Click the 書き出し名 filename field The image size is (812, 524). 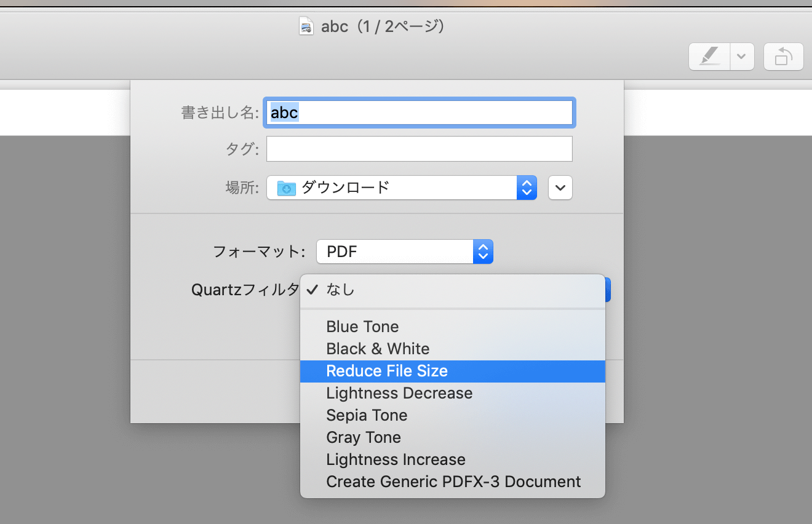point(420,113)
